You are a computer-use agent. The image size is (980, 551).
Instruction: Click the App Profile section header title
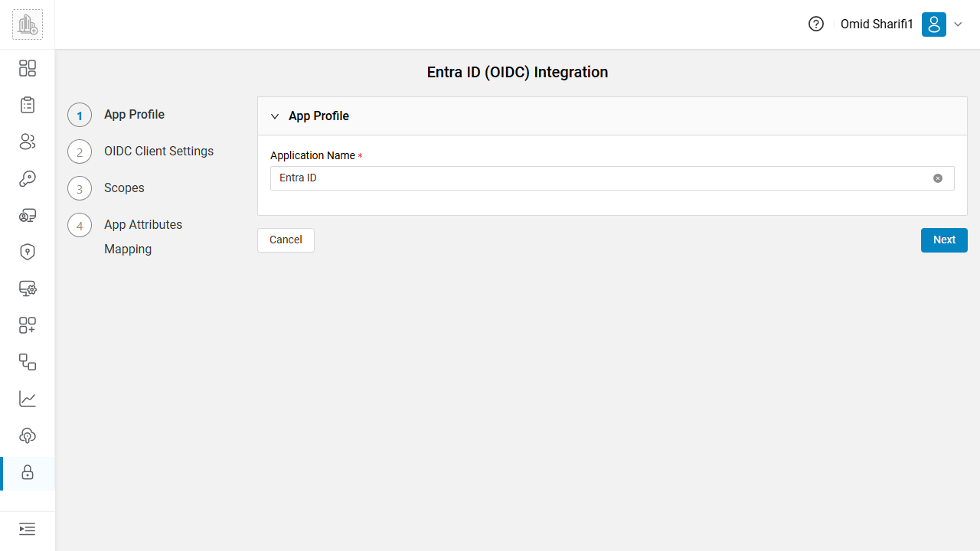click(x=318, y=116)
